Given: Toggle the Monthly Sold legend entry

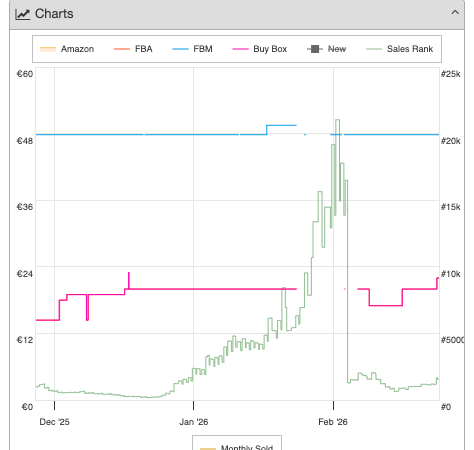Looking at the screenshot, I should [237, 447].
